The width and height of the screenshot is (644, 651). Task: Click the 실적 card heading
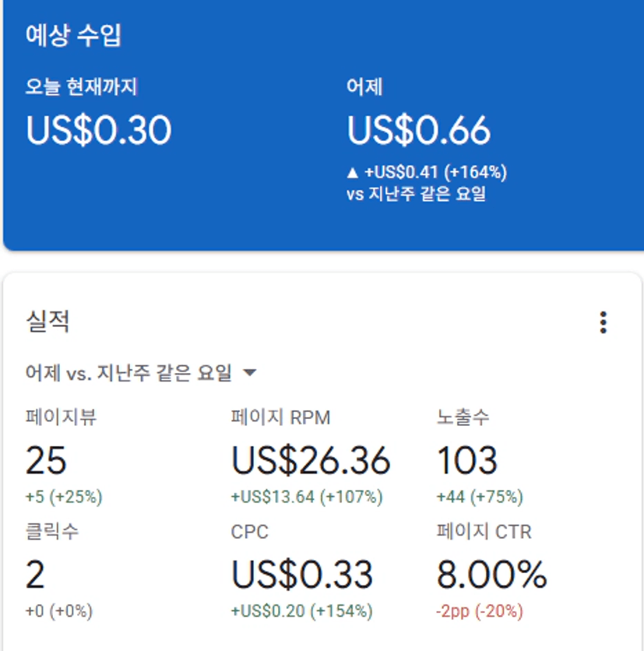tap(48, 322)
